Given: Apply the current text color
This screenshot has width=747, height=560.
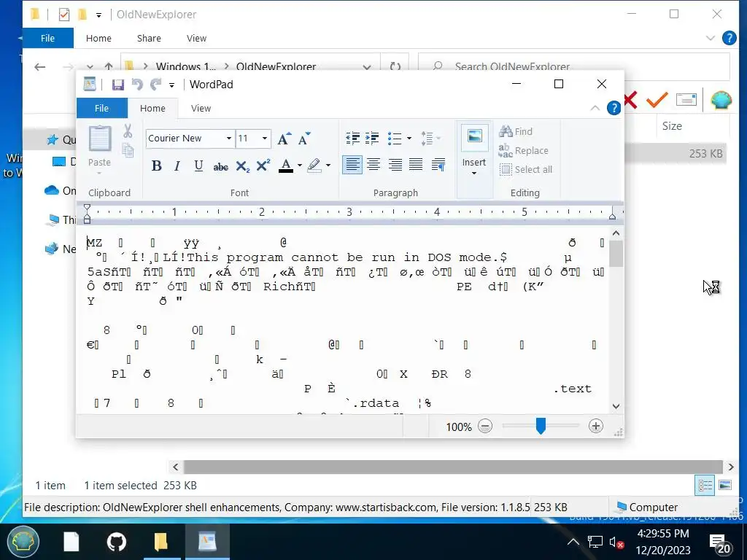Looking at the screenshot, I should tap(286, 166).
